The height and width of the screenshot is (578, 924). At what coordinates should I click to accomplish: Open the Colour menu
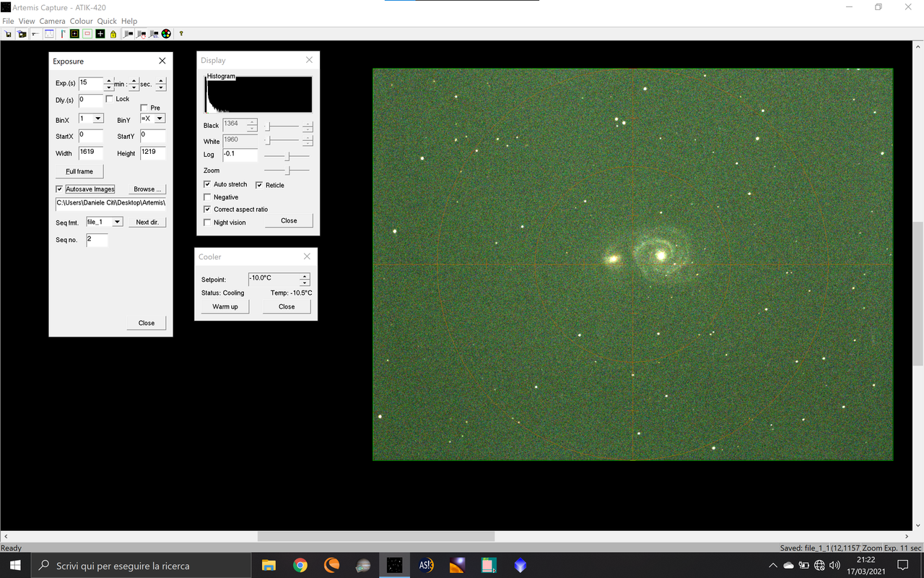click(x=81, y=21)
